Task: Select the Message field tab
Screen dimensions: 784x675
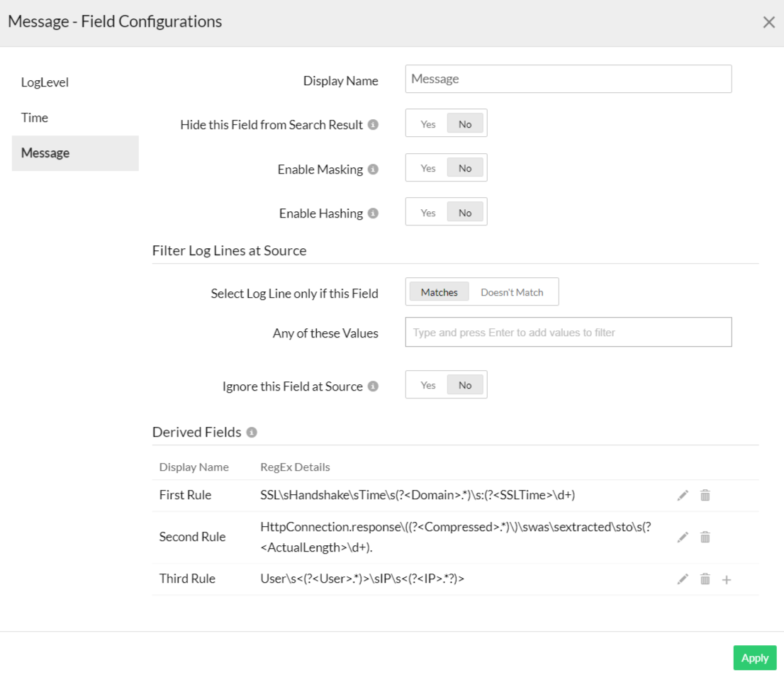Action: 45,153
